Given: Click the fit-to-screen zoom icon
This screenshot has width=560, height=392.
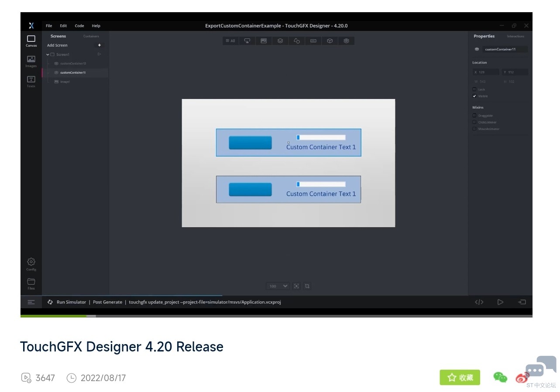Looking at the screenshot, I should (x=297, y=286).
